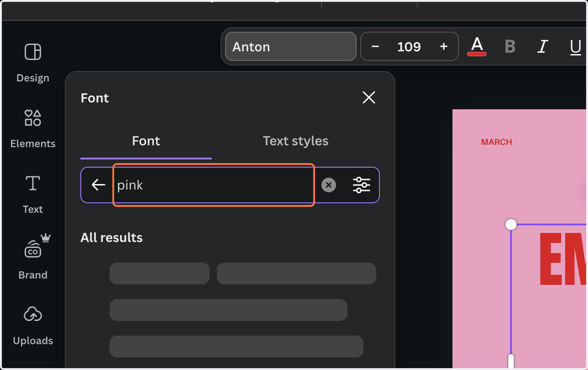Increase font size with plus button
The image size is (588, 370).
click(x=444, y=46)
